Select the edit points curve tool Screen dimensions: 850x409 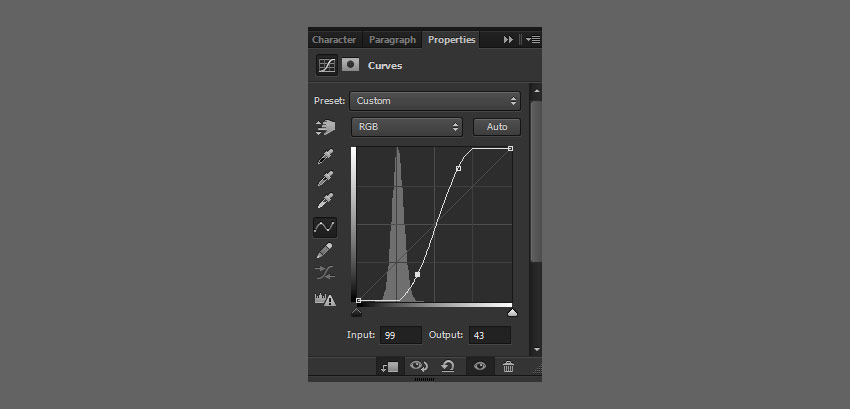tap(325, 227)
